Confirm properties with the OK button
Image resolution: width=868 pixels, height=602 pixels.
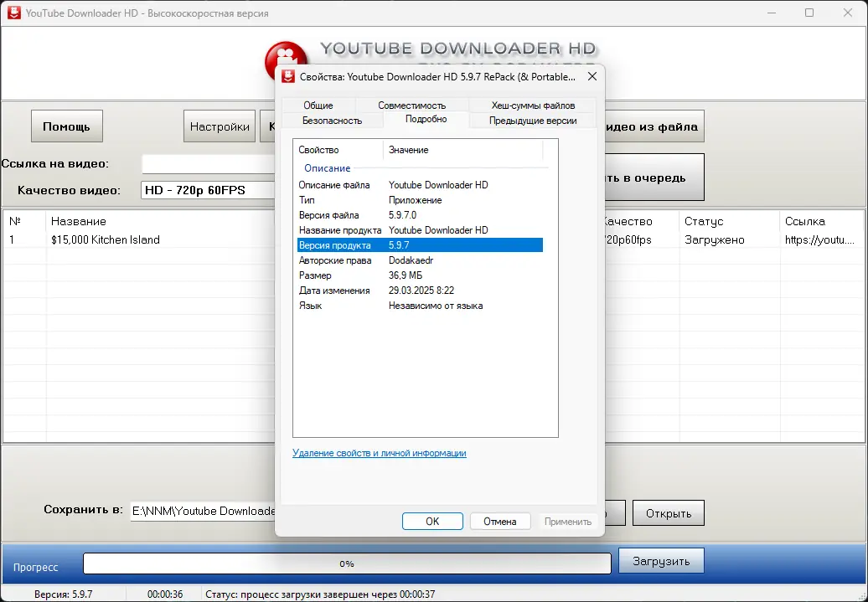tap(432, 521)
